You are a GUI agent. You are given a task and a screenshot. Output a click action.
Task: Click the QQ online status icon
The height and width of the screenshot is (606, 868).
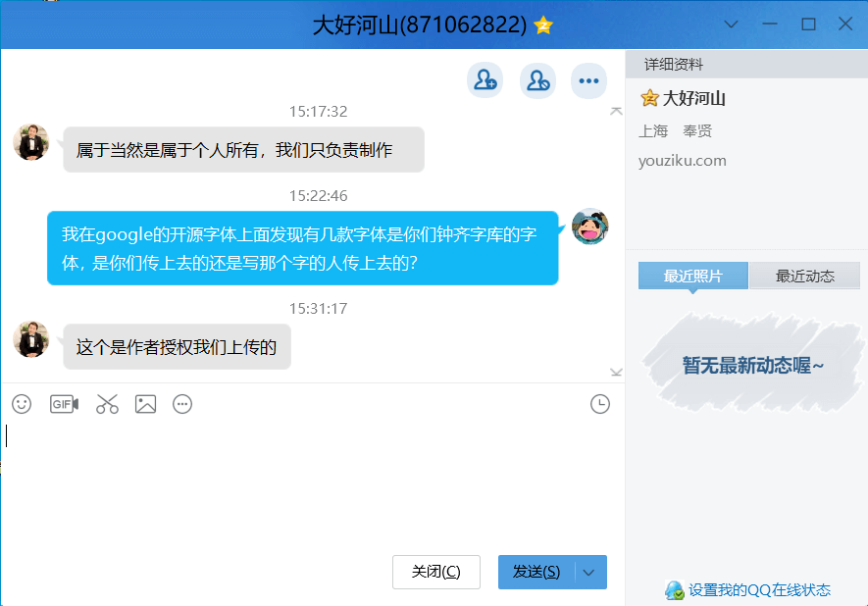click(674, 590)
